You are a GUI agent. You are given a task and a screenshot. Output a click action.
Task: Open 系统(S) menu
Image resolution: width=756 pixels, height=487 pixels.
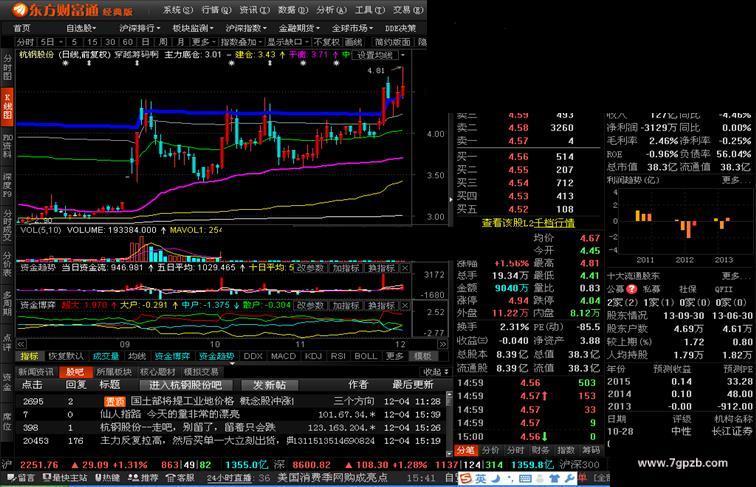coord(178,10)
